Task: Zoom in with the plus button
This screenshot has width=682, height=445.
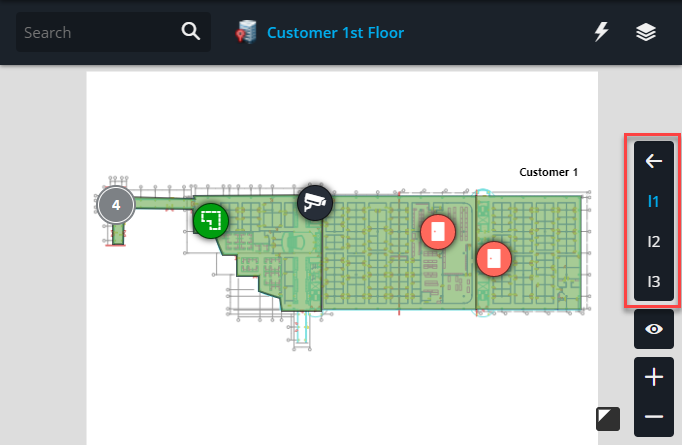Action: (x=654, y=377)
